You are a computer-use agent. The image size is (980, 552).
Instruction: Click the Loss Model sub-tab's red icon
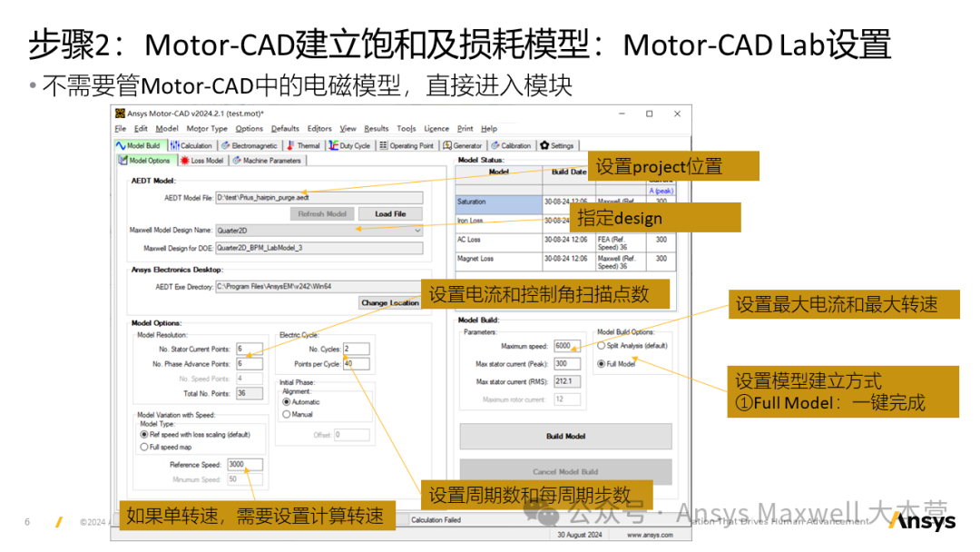(185, 161)
